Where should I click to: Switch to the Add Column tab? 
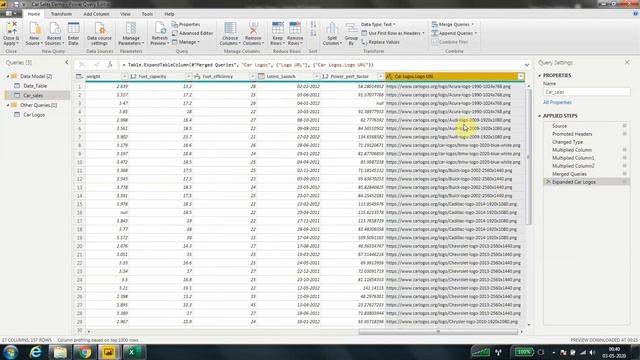tap(96, 14)
